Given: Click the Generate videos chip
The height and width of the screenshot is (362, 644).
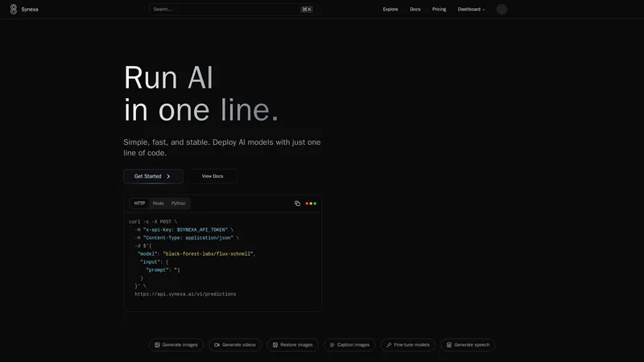Looking at the screenshot, I should [235, 345].
